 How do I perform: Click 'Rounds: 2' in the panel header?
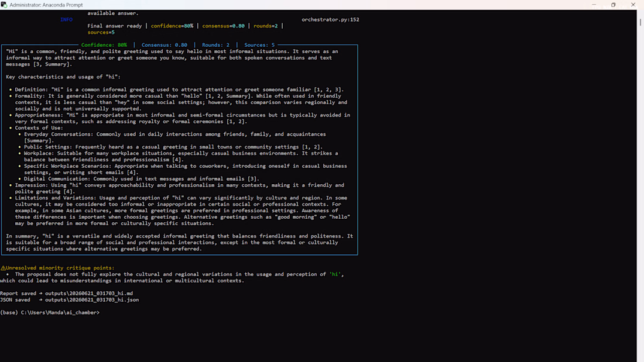(x=215, y=44)
